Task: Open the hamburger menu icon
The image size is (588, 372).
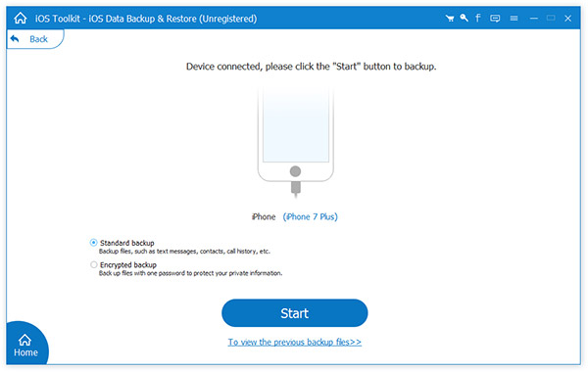Action: click(x=514, y=18)
